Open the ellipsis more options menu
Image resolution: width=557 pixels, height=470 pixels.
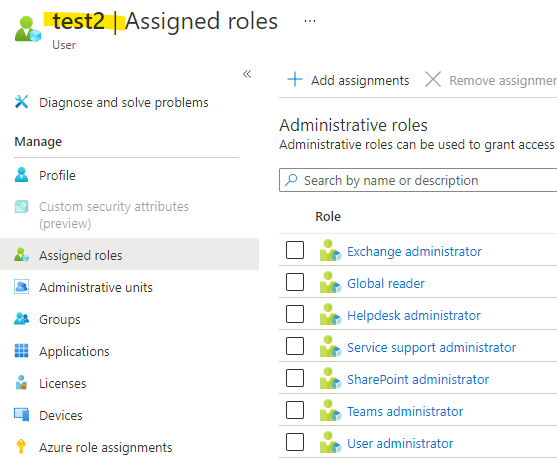tap(310, 21)
